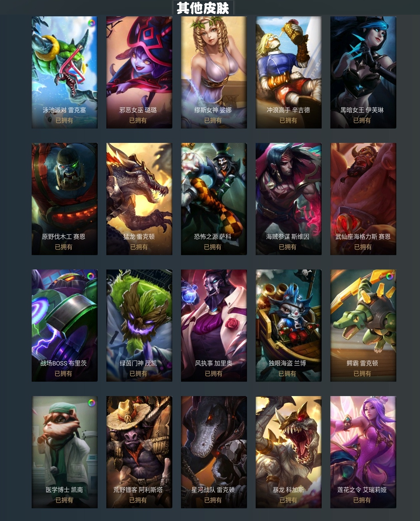
Task: Select the 荒野镖客 阿利斯塔 skin
Action: coord(139,452)
